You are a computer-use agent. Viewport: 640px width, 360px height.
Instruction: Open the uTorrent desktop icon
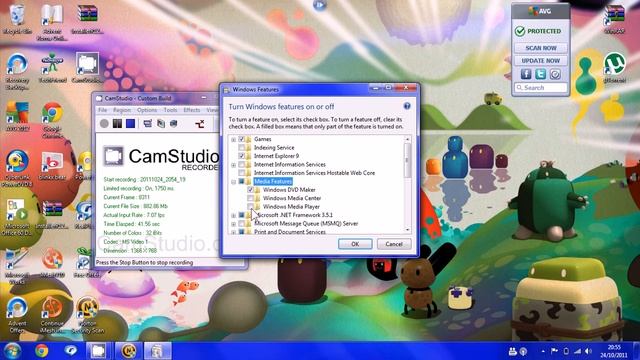pos(615,68)
